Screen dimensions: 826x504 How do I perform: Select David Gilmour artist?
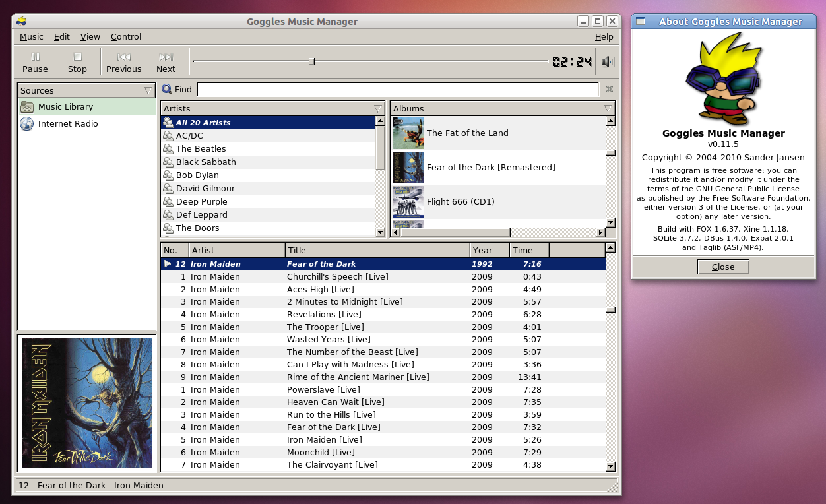pyautogui.click(x=268, y=188)
